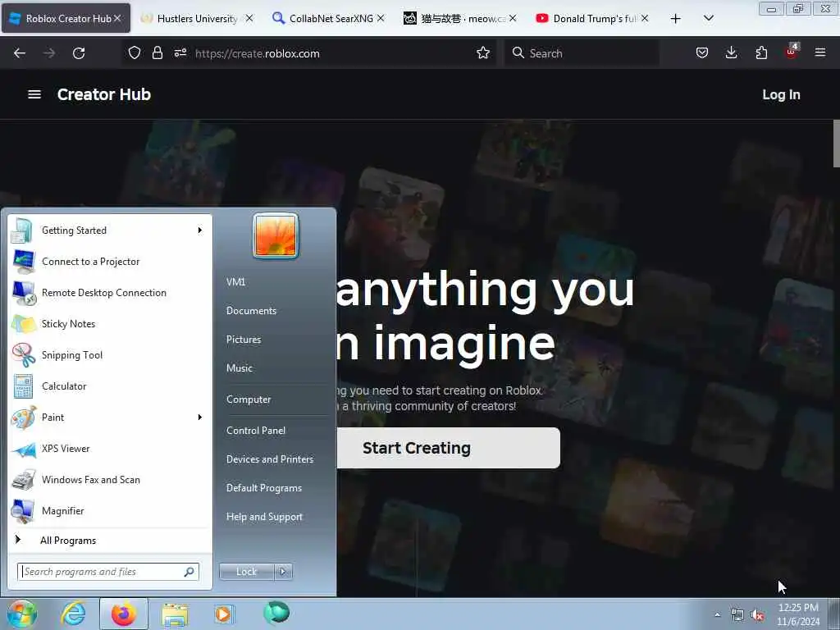840x630 pixels.
Task: Open shutdown options arrow beside Lock
Action: (283, 572)
